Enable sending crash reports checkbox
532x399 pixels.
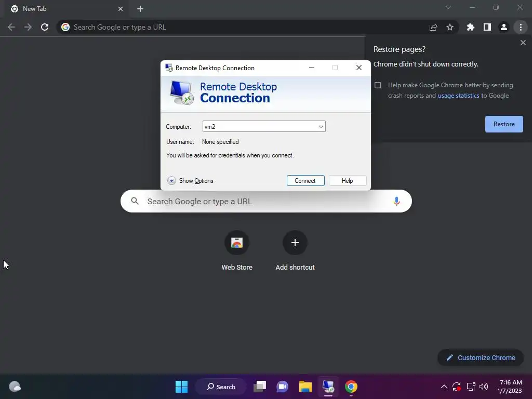click(378, 85)
